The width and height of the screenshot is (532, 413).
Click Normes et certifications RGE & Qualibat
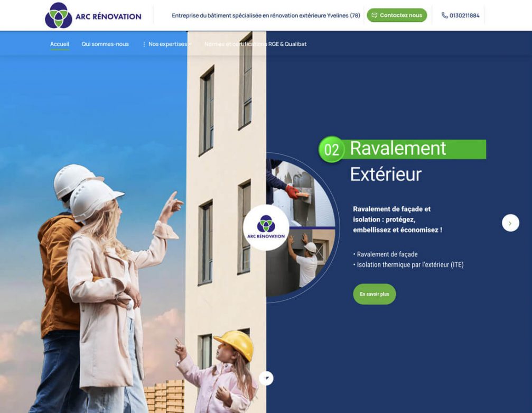256,44
